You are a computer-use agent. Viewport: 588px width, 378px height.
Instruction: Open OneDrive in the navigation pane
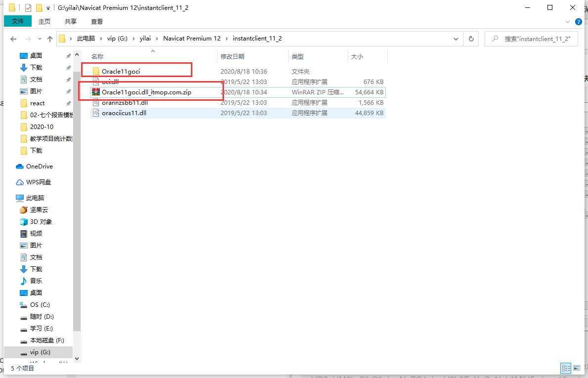point(40,167)
